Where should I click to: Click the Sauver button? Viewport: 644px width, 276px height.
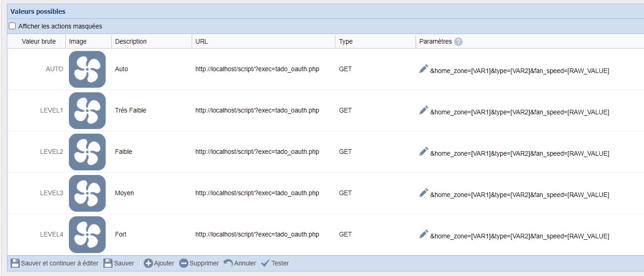(119, 263)
